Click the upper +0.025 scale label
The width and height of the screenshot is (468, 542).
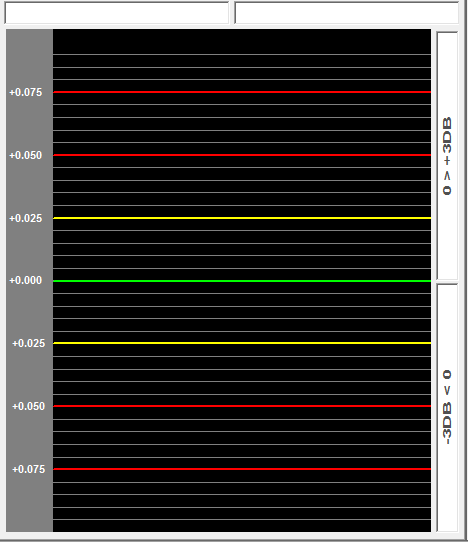point(26,218)
